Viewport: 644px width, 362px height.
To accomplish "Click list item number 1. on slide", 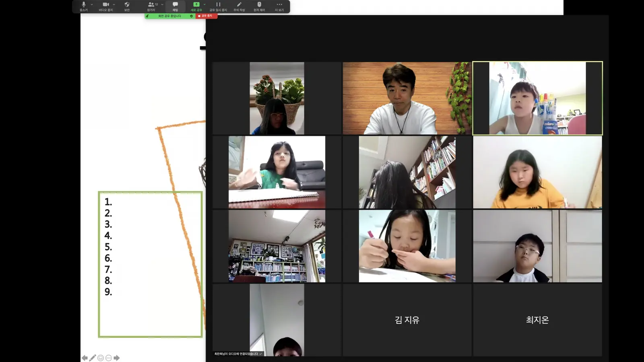I will click(108, 202).
